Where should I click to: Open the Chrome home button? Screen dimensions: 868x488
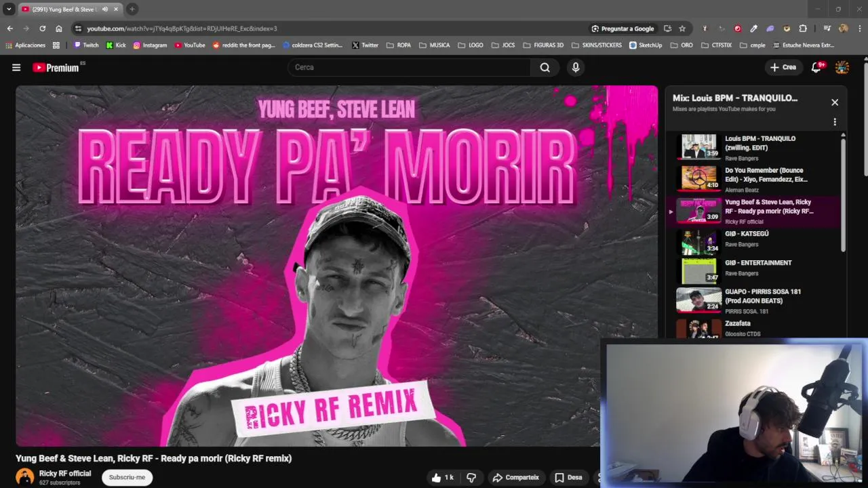click(59, 28)
